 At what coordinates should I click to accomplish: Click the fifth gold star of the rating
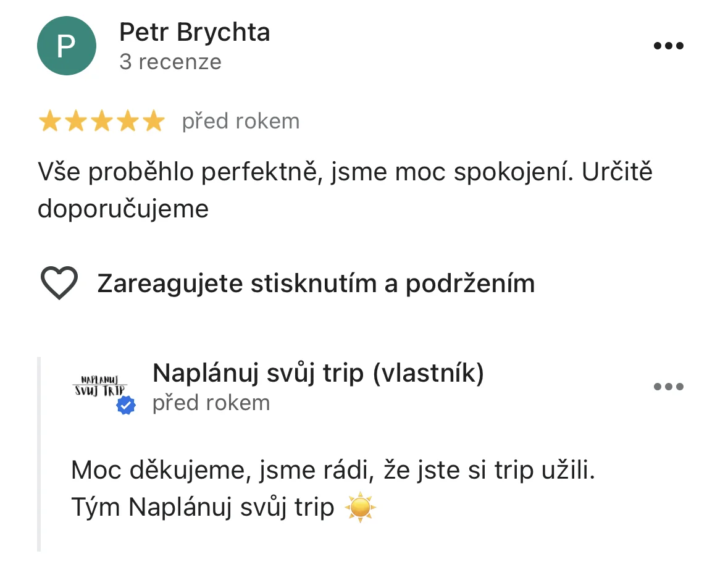(154, 122)
